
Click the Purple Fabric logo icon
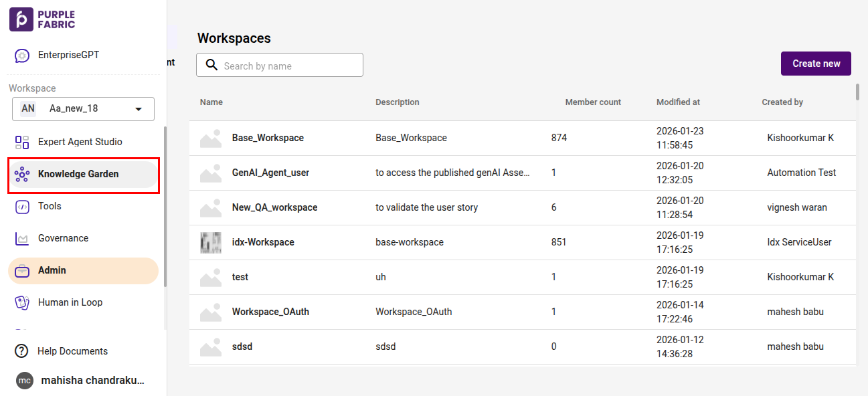(x=21, y=19)
